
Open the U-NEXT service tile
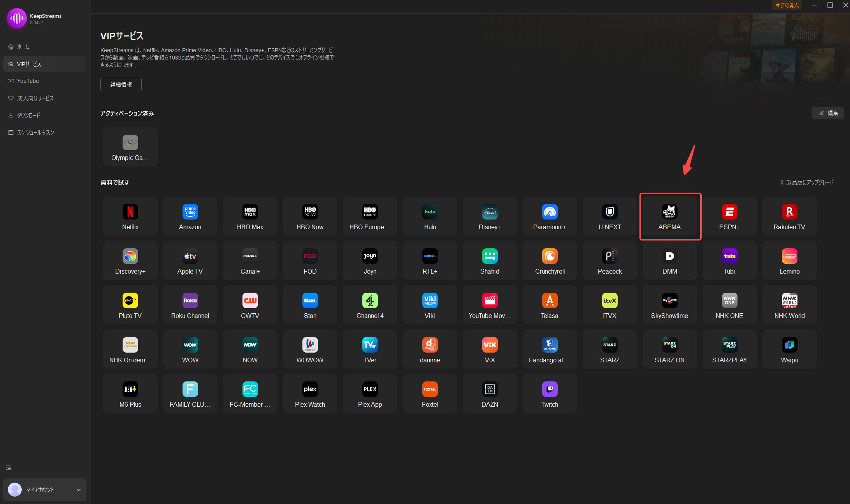coord(609,216)
